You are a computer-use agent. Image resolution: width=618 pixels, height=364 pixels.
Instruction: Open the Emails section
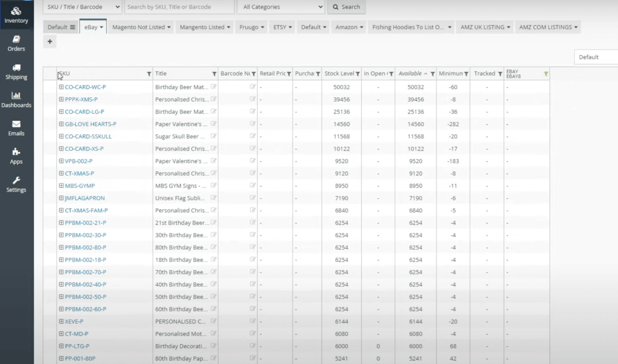[16, 128]
